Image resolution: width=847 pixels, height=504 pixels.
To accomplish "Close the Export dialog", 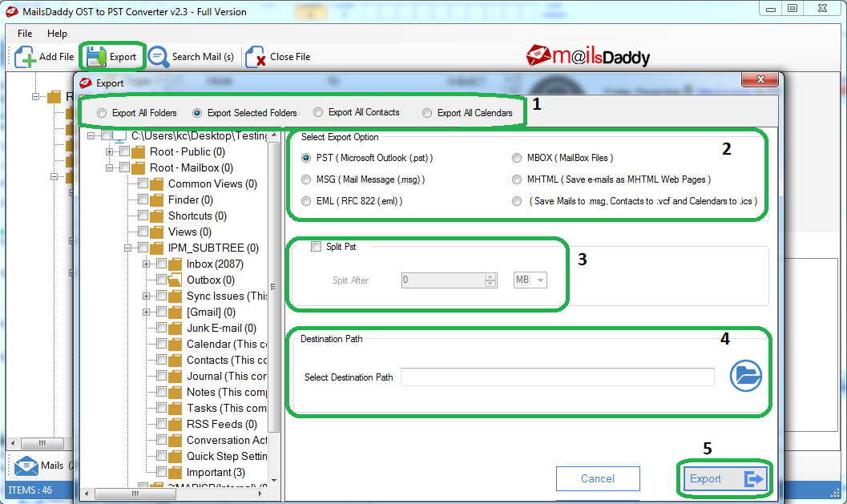I will click(760, 79).
